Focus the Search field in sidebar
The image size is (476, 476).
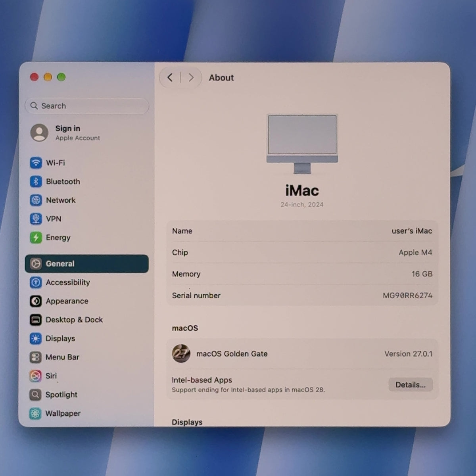[87, 106]
